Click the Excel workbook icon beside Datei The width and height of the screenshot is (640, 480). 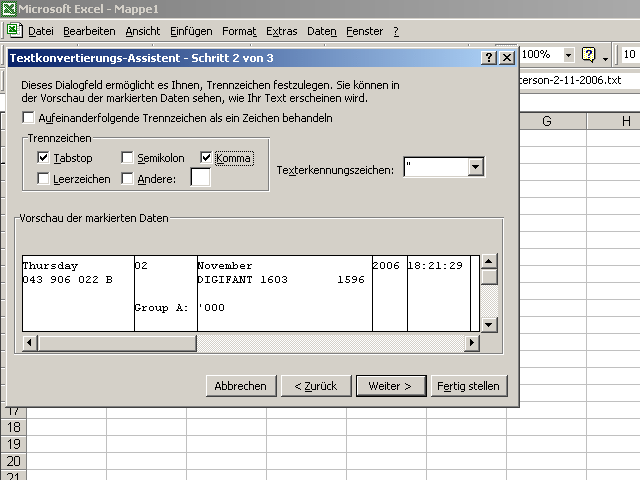point(15,31)
